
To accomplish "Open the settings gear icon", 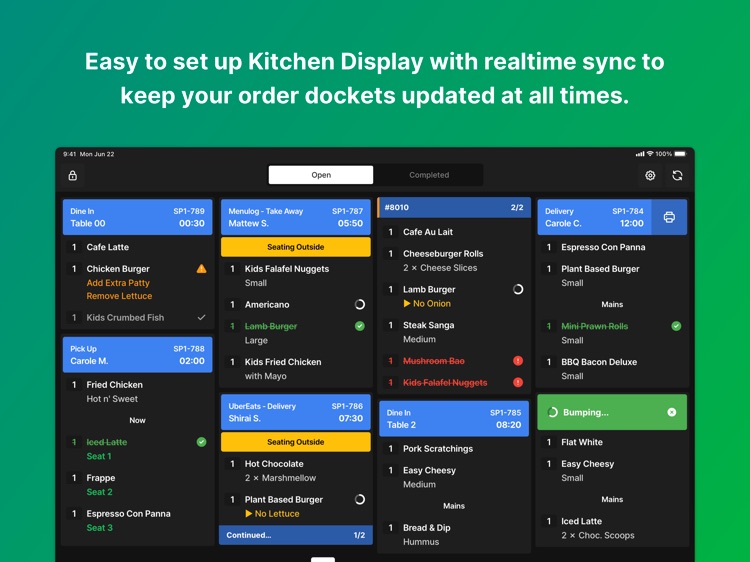I will pyautogui.click(x=650, y=176).
